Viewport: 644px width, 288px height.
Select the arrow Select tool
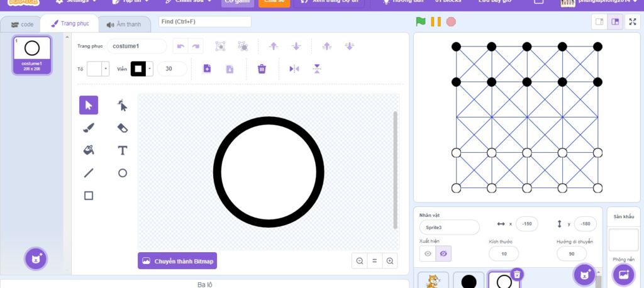point(89,105)
